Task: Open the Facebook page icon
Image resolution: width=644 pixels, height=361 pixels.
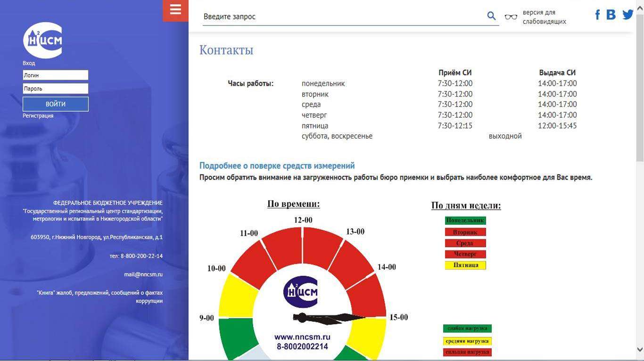Action: (597, 15)
